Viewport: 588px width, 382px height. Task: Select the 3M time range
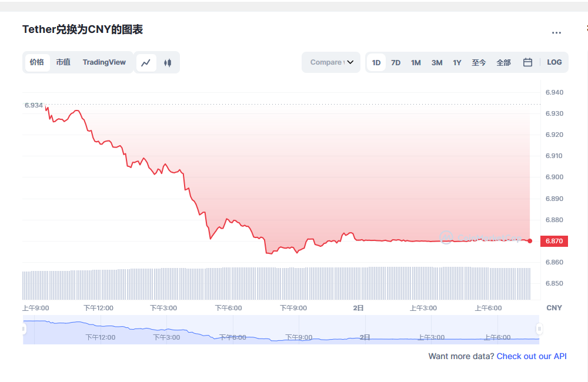coord(436,62)
